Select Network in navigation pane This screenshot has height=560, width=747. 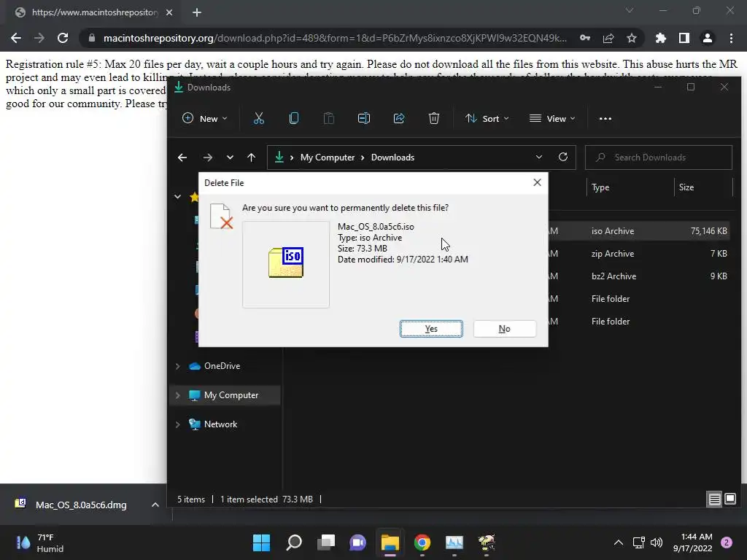pyautogui.click(x=220, y=424)
